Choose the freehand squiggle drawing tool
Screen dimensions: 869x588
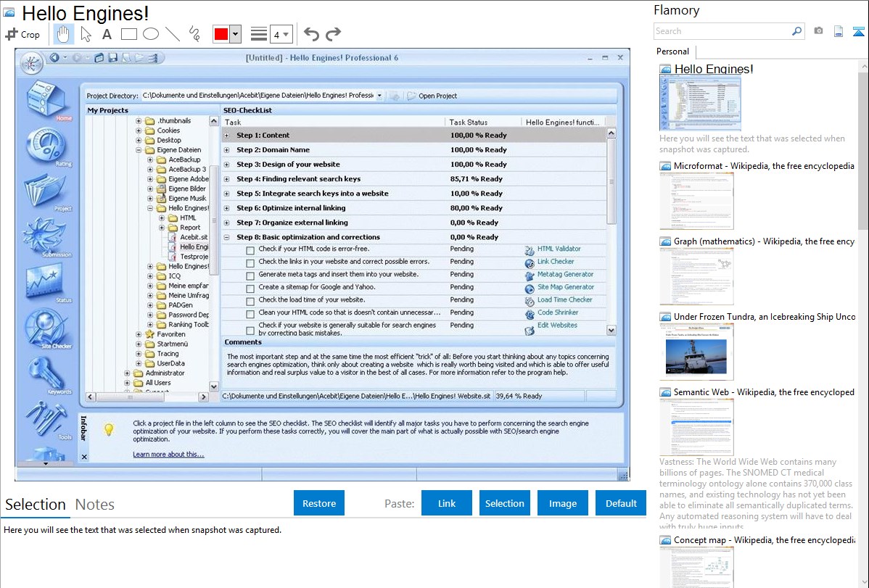pyautogui.click(x=194, y=34)
